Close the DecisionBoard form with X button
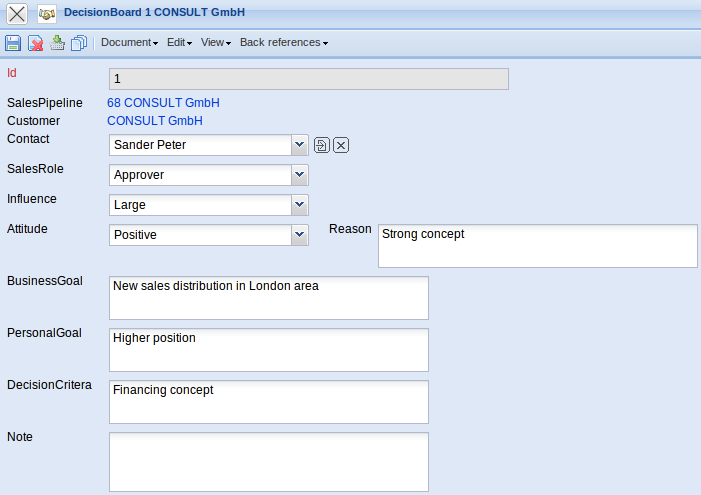Image resolution: width=701 pixels, height=495 pixels. (17, 14)
